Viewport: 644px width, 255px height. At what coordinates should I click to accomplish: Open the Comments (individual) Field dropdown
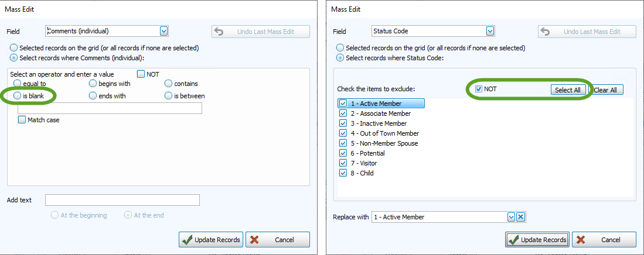click(x=163, y=31)
